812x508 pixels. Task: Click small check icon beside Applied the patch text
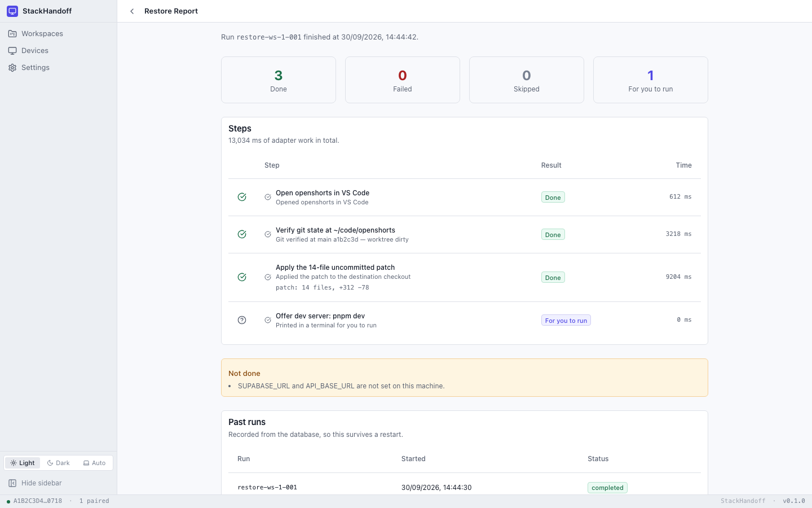[x=268, y=277]
